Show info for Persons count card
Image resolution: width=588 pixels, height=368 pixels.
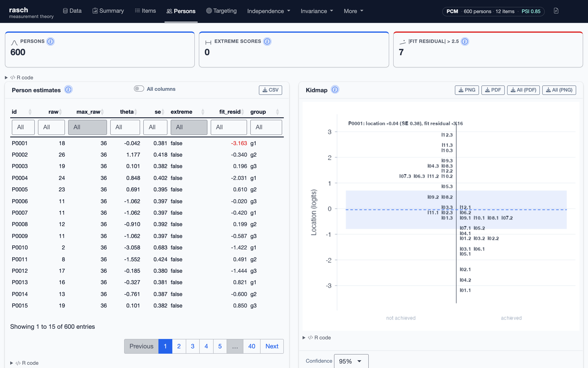(50, 41)
